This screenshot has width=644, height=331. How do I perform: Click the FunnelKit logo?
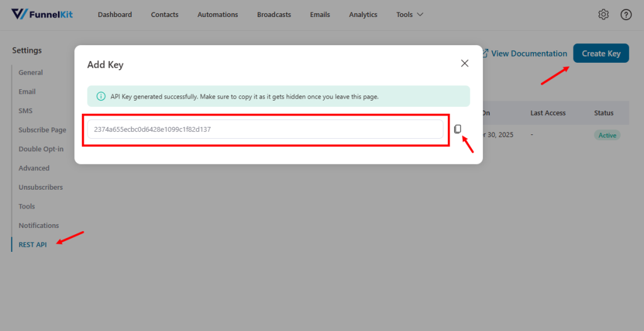42,14
